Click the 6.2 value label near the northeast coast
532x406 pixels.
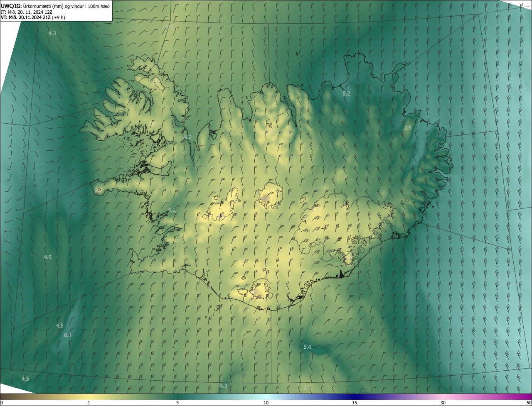tap(346, 94)
